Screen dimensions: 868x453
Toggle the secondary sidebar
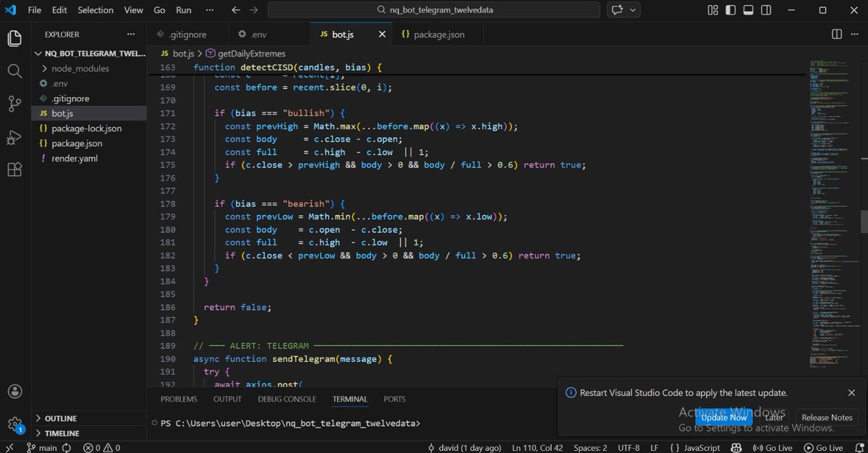point(766,9)
